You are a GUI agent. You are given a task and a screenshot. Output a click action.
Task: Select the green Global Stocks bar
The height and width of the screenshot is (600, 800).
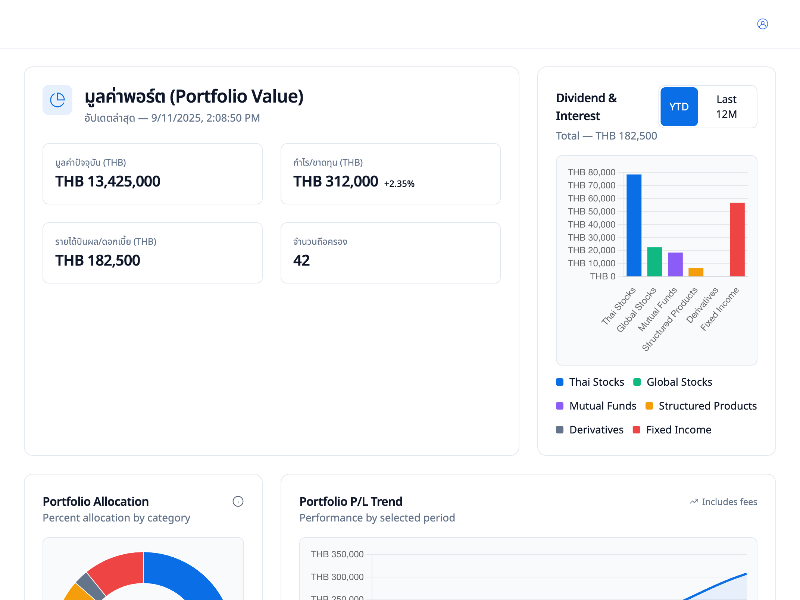click(654, 262)
